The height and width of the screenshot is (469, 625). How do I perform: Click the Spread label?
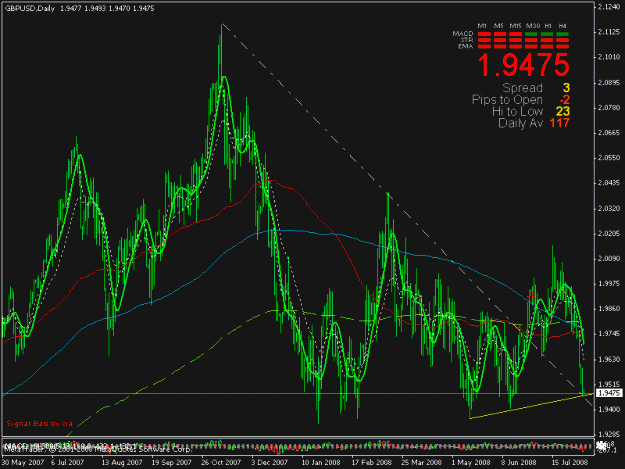click(x=523, y=88)
